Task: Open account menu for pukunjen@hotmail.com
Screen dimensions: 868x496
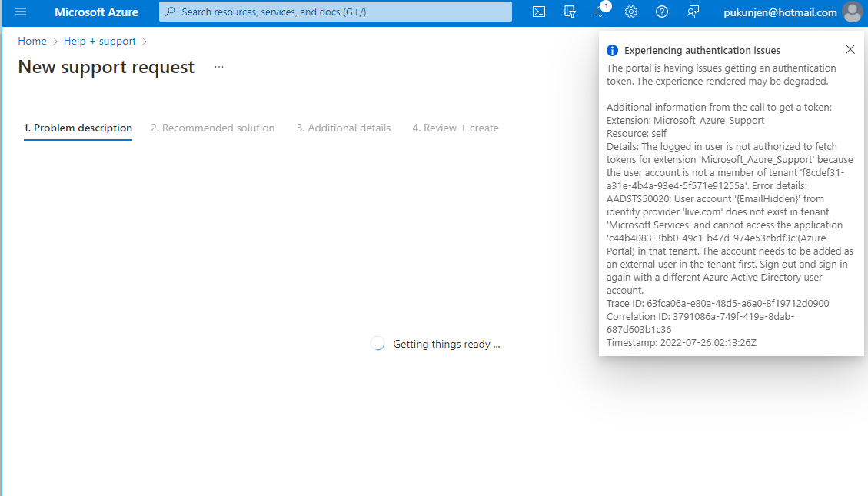Action: (x=780, y=12)
